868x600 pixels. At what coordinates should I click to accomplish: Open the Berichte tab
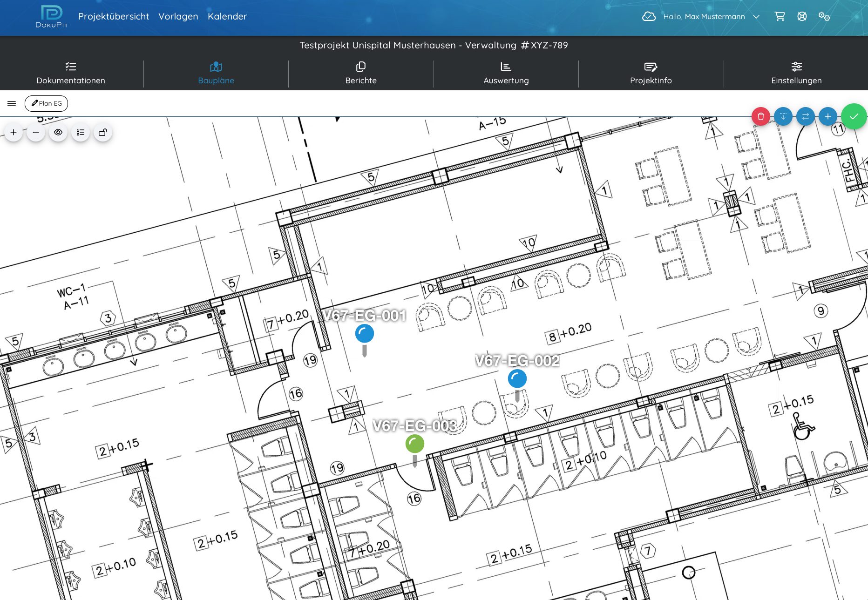point(361,73)
